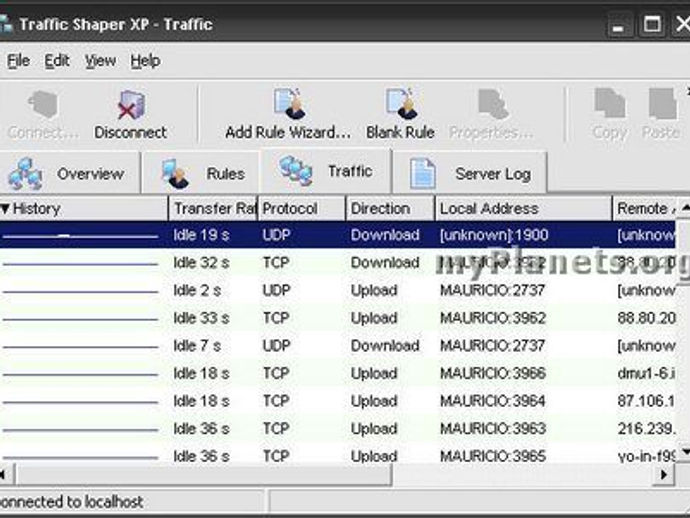Screen dimensions: 690x518
Task: Select the Idle 7 s row
Action: [x=338, y=346]
